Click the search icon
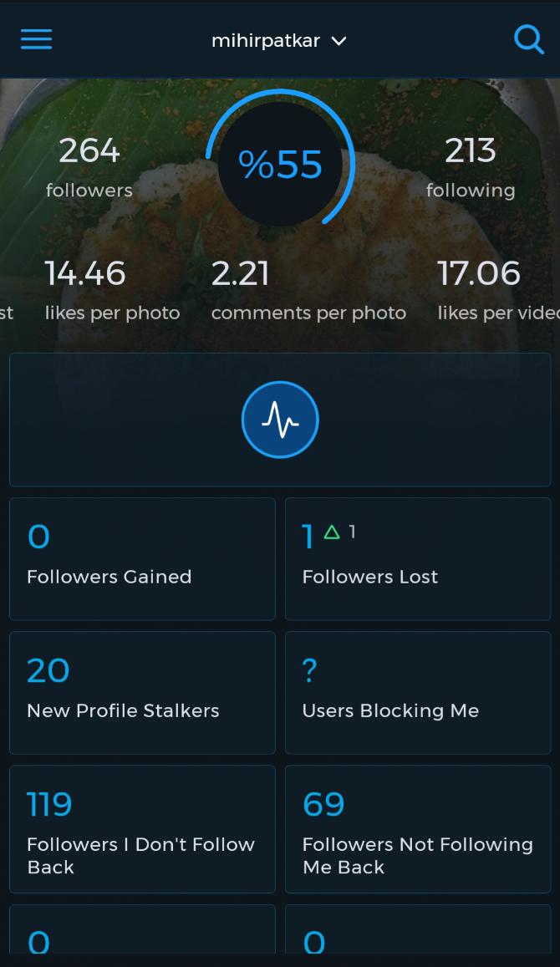Viewport: 560px width, 967px height. [x=529, y=38]
